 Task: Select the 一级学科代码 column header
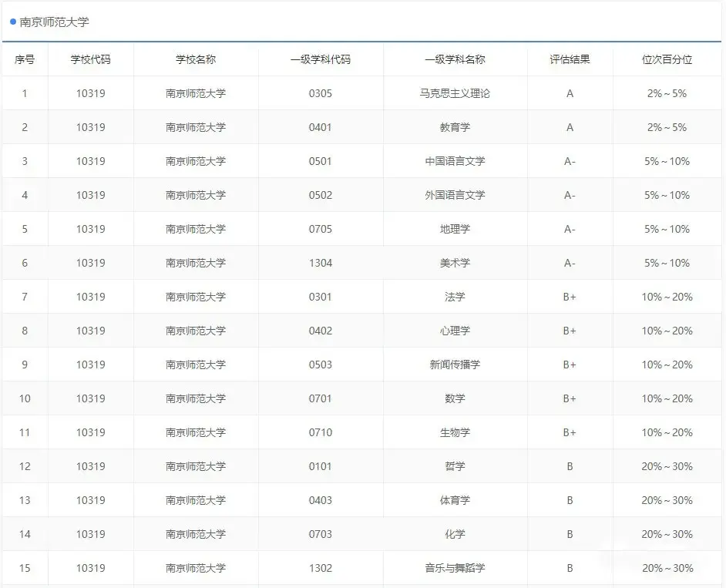[321, 59]
